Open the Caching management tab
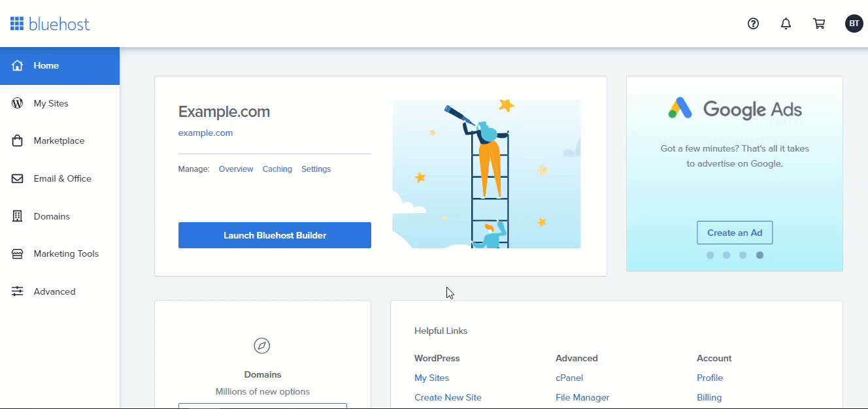Viewport: 868px width, 409px height. [277, 169]
